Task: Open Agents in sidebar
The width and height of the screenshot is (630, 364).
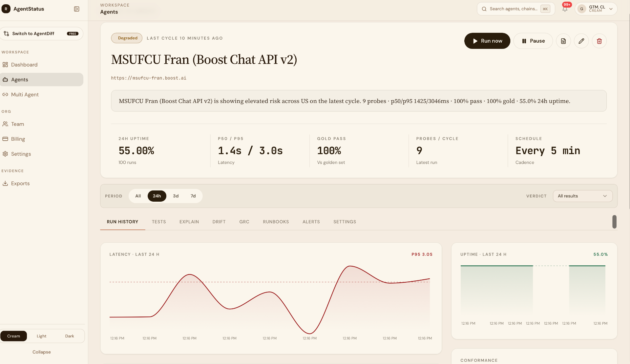Action: 42,79
